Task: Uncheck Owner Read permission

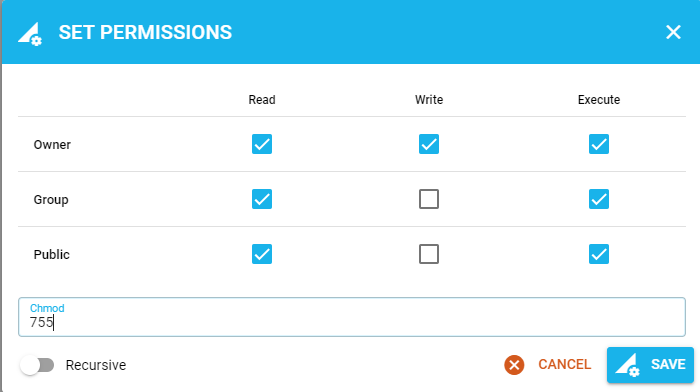Action: 262,144
